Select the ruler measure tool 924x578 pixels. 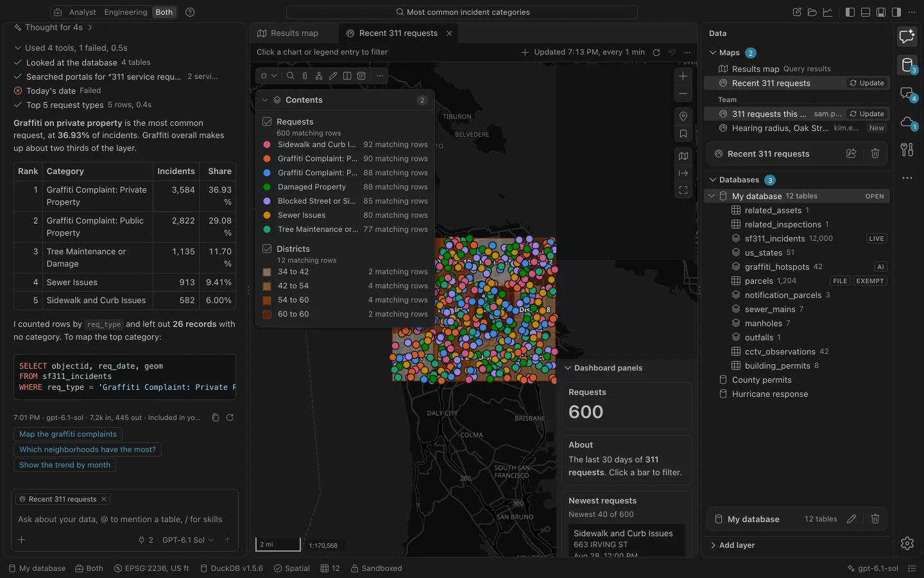click(305, 76)
